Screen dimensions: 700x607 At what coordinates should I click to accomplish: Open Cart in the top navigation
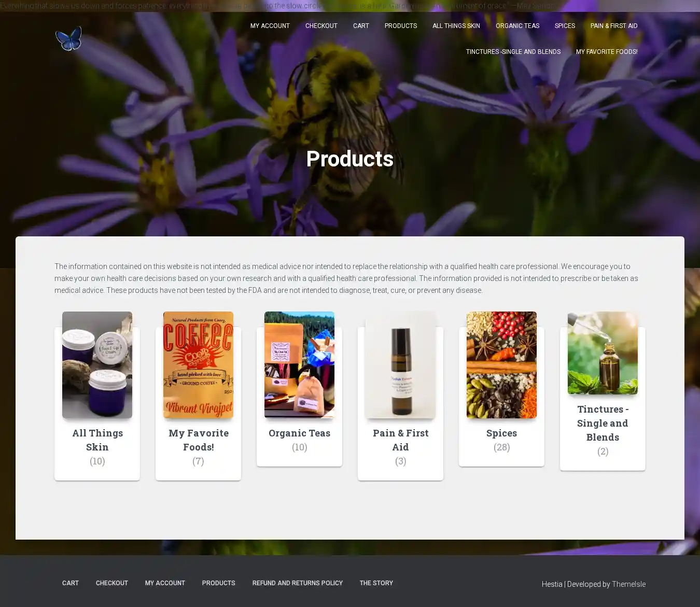click(x=361, y=26)
